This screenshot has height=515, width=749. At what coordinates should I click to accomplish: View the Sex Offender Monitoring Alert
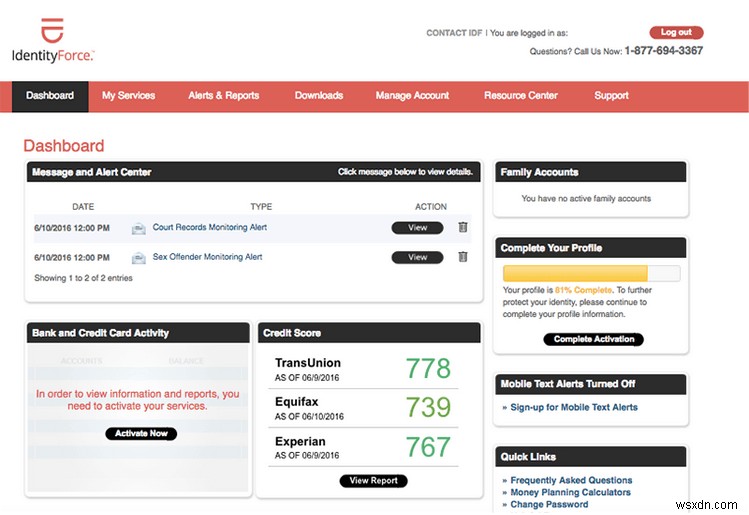[x=417, y=258]
